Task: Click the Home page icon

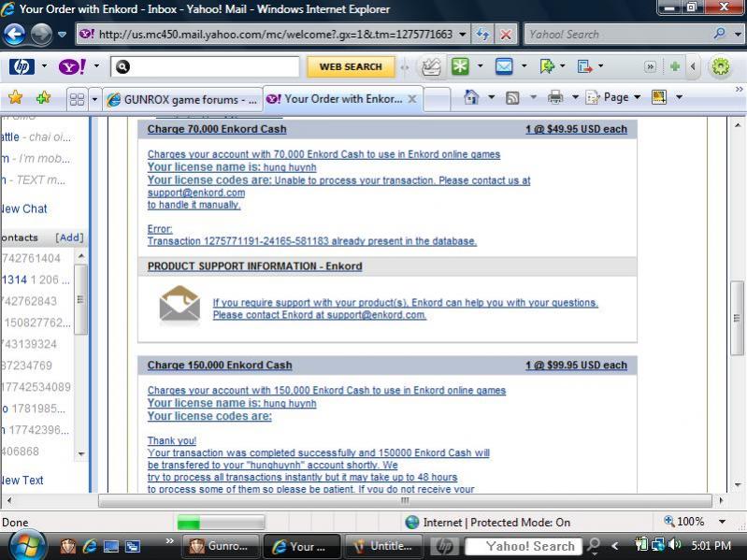Action: [x=472, y=97]
